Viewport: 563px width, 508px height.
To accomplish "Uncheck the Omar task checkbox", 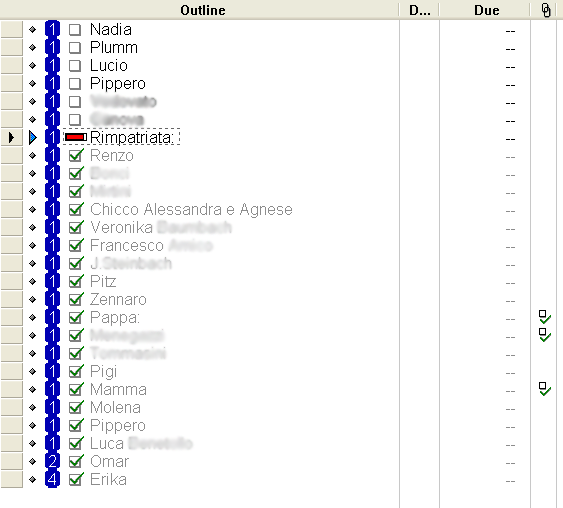I will 76,461.
